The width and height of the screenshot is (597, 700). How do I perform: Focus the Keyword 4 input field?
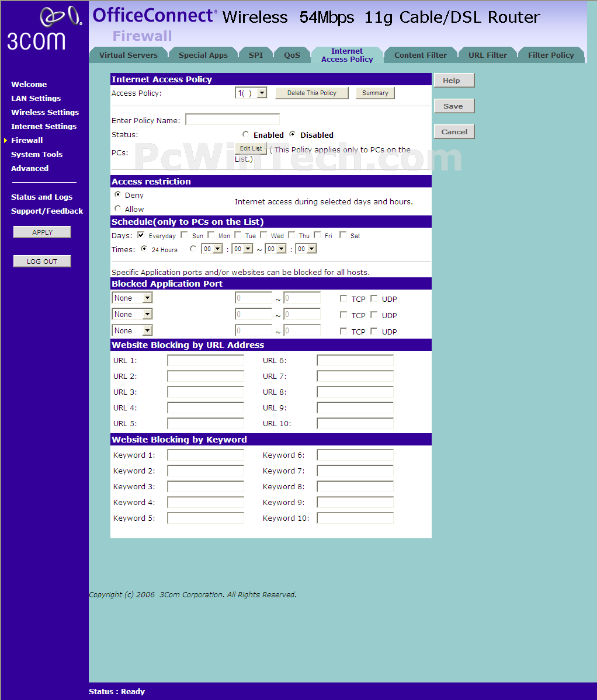click(206, 503)
